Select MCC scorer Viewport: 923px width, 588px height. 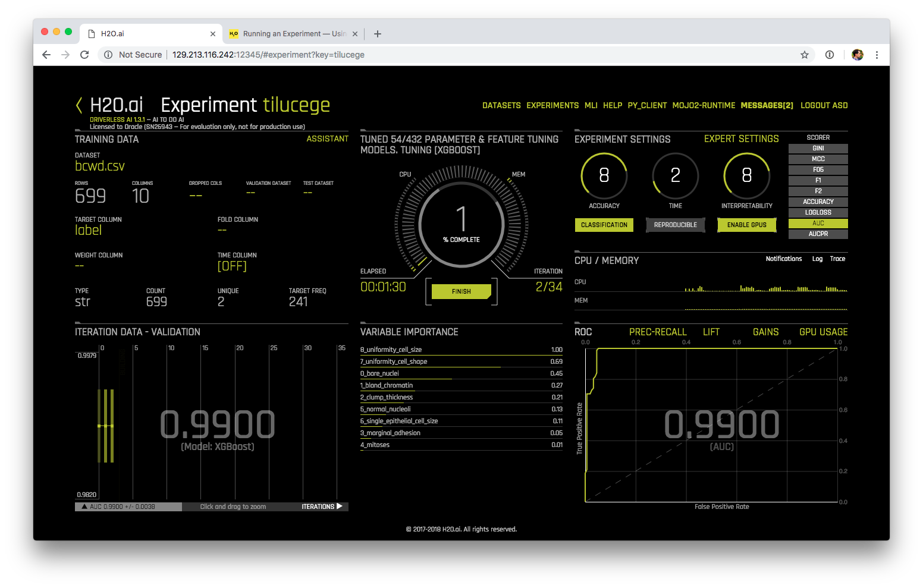coord(818,159)
